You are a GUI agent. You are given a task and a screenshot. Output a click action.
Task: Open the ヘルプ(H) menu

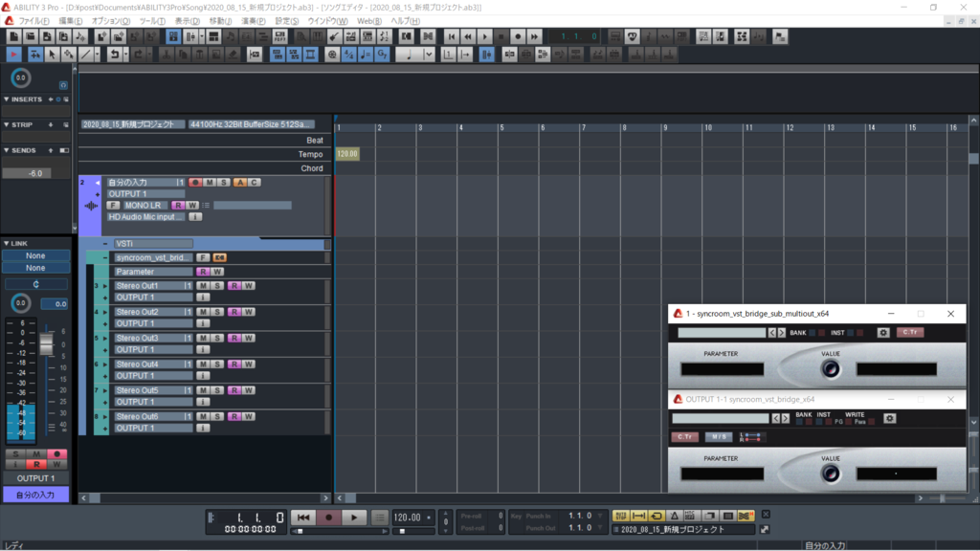tap(405, 21)
